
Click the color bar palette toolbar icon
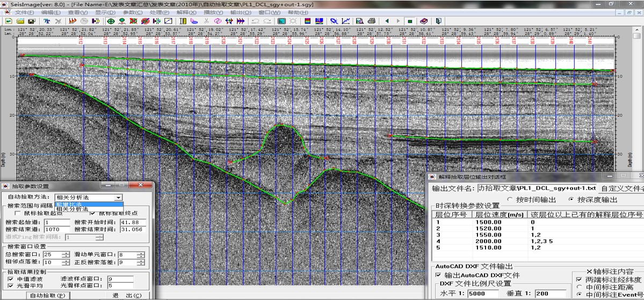308,21
